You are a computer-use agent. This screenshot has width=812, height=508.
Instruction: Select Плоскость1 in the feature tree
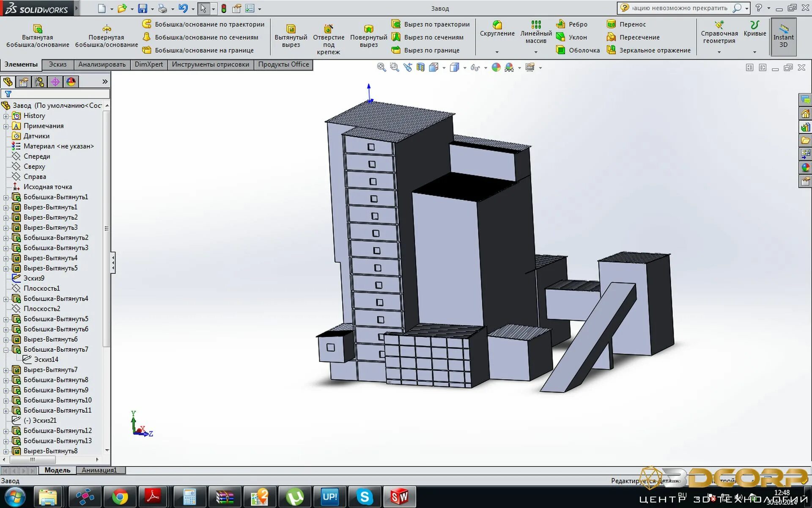click(x=41, y=288)
